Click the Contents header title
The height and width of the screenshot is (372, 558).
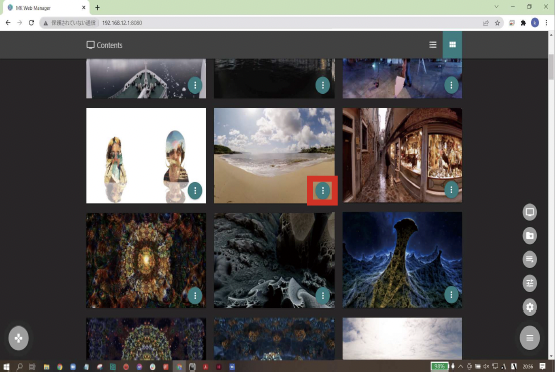(x=104, y=45)
